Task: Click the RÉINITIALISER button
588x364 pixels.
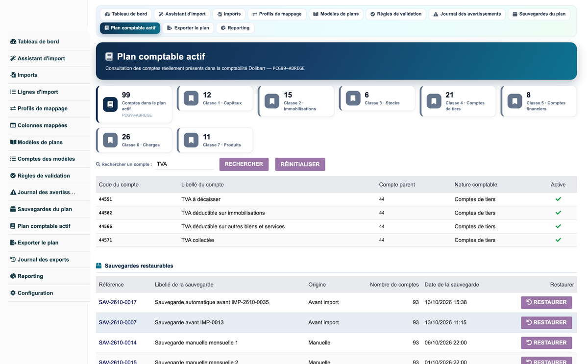Action: coord(300,164)
